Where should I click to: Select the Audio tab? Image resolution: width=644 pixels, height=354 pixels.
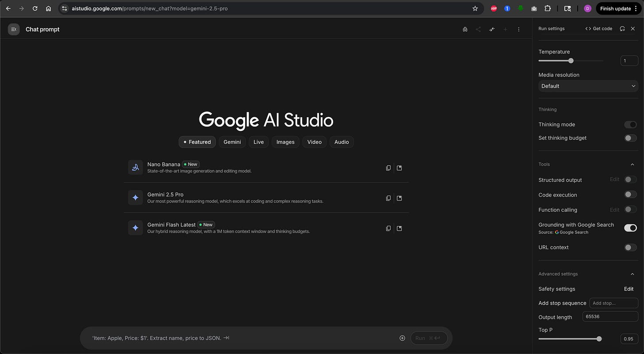[x=341, y=142]
